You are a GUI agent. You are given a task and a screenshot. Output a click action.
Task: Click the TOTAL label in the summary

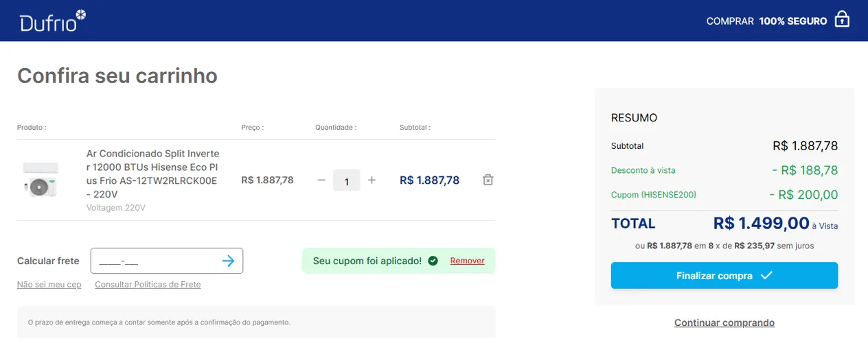click(x=633, y=224)
